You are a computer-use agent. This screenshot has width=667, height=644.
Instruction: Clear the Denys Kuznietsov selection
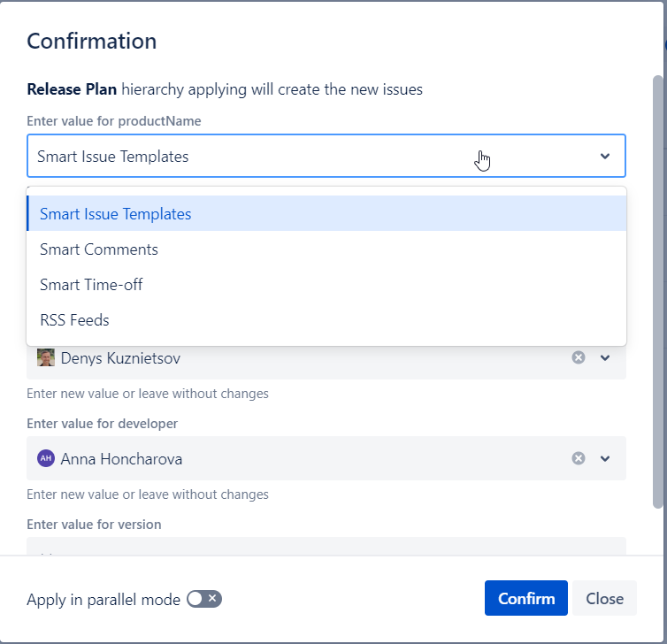[579, 357]
